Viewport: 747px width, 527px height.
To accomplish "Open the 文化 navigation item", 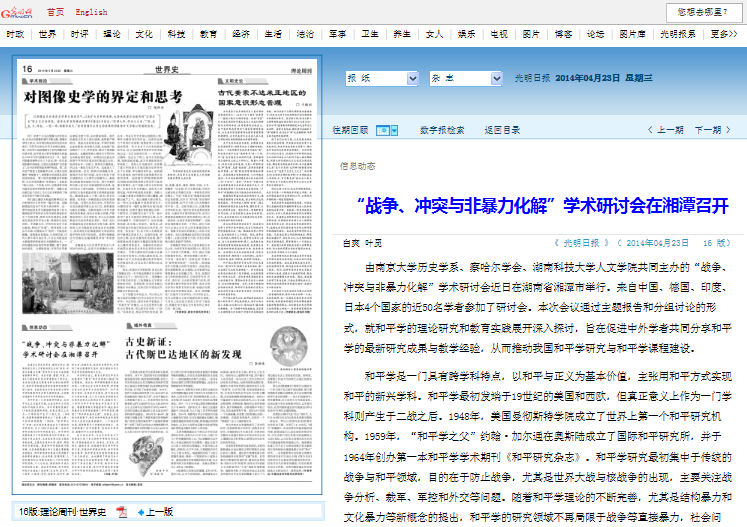I will (144, 34).
